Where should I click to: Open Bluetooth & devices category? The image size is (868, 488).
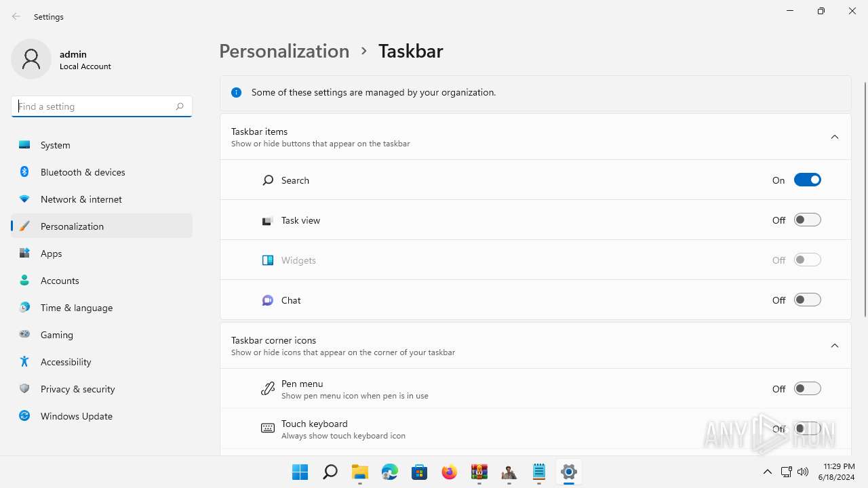[x=102, y=172]
